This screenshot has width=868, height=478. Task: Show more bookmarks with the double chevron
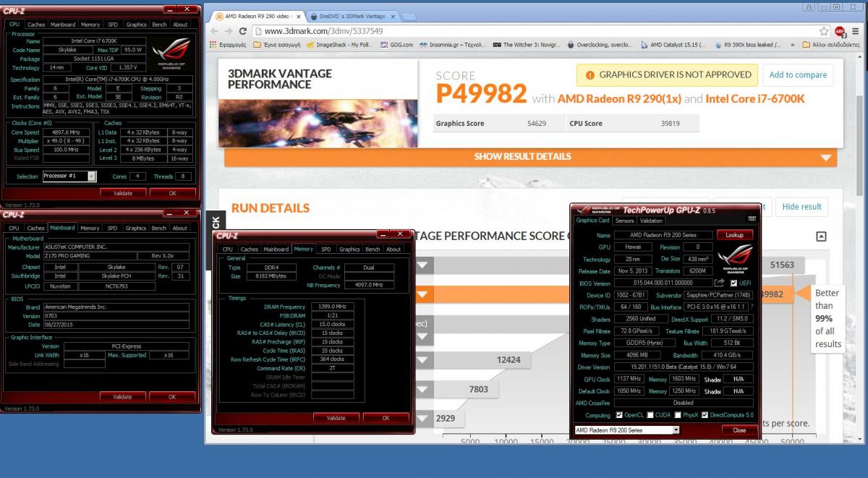(x=793, y=45)
